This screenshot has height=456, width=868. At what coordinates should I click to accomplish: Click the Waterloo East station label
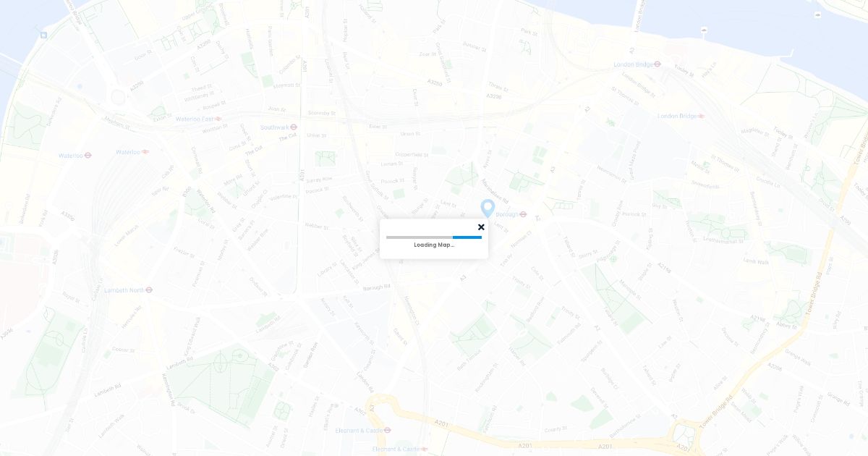tap(195, 119)
